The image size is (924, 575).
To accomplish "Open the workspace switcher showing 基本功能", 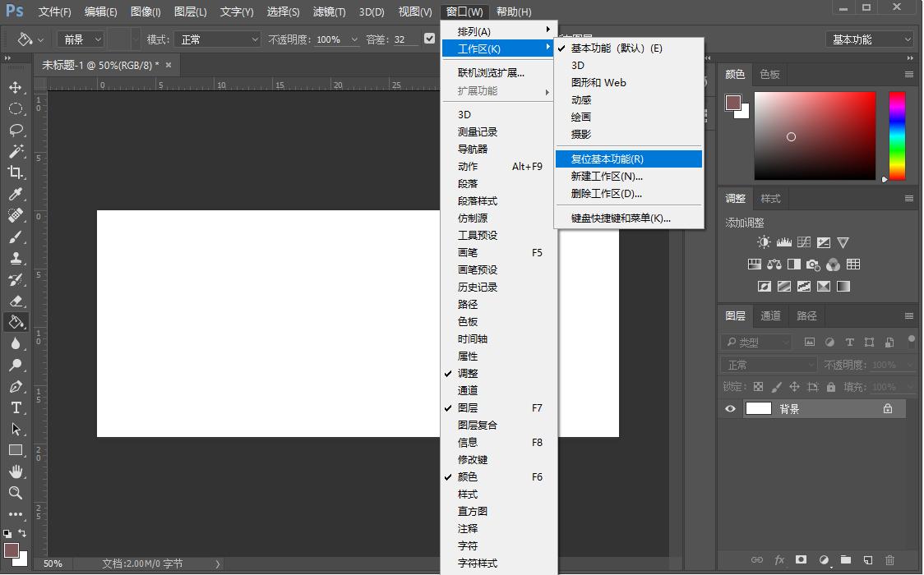I will click(x=871, y=38).
